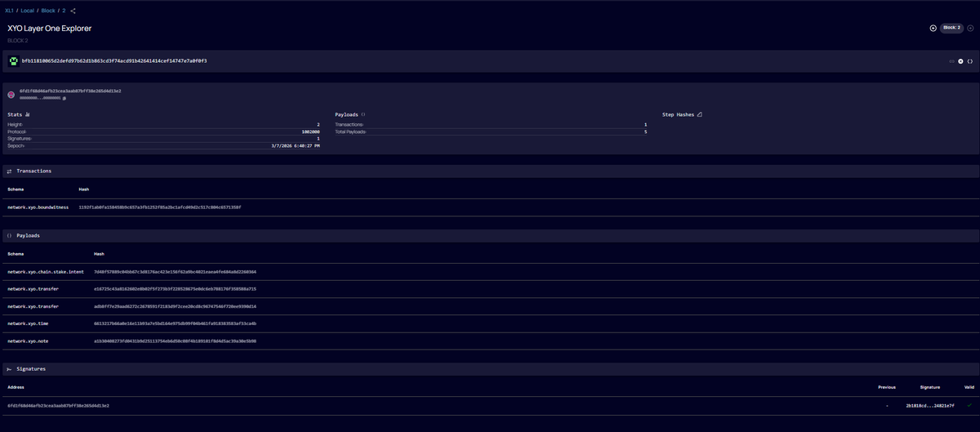
Task: Click the Total Payloads value 5
Action: coord(645,131)
